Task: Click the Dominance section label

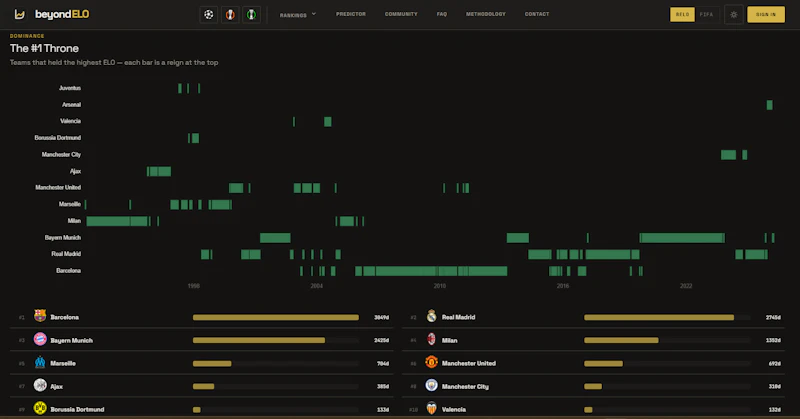Action: (x=27, y=36)
